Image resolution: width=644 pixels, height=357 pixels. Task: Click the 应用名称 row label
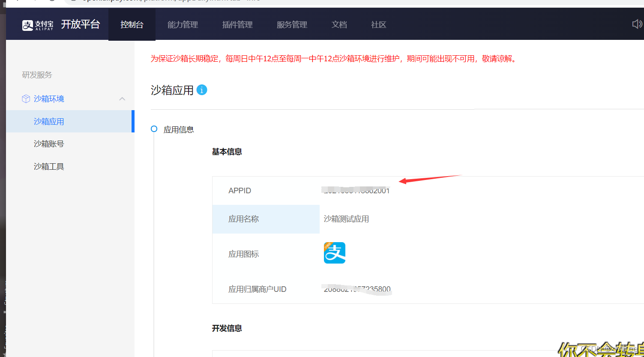tap(243, 219)
